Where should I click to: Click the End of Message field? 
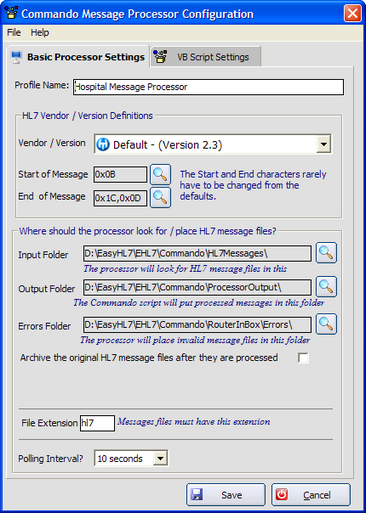pyautogui.click(x=120, y=198)
